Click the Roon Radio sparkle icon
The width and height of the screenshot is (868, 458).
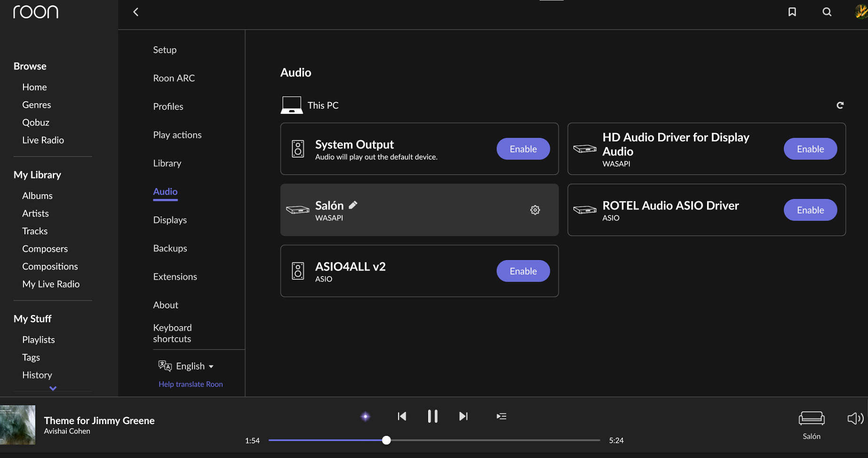(365, 416)
